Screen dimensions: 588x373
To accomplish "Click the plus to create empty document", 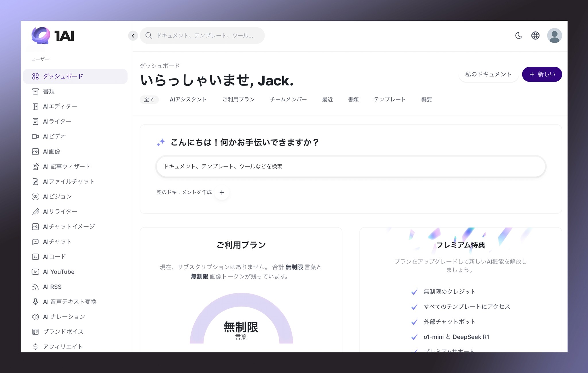I will [x=222, y=193].
